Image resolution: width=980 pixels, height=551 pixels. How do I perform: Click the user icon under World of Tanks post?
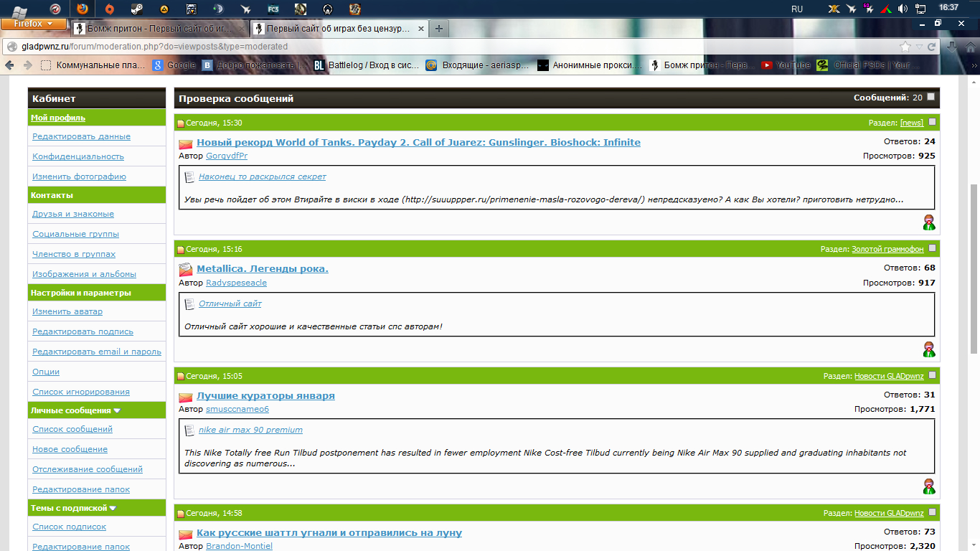click(x=929, y=222)
